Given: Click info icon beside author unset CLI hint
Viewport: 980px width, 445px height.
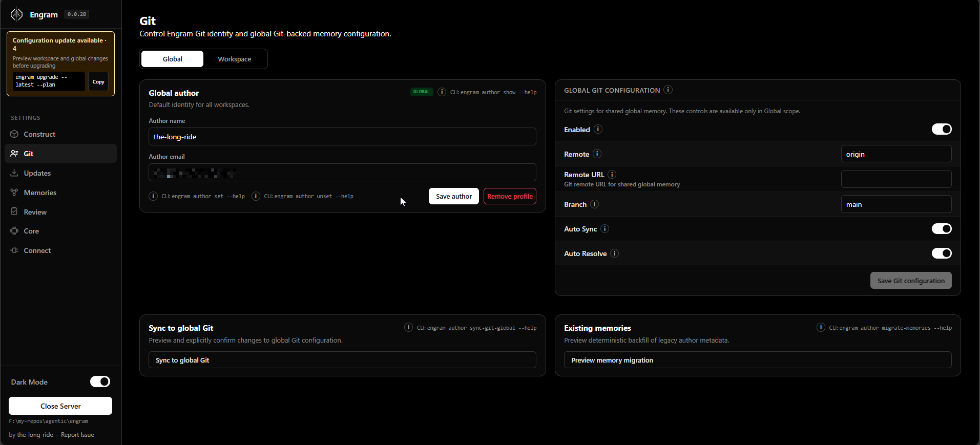Looking at the screenshot, I should (x=256, y=196).
